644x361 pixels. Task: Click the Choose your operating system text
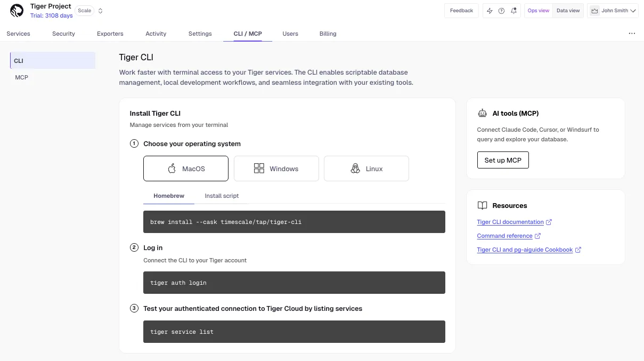pyautogui.click(x=192, y=144)
